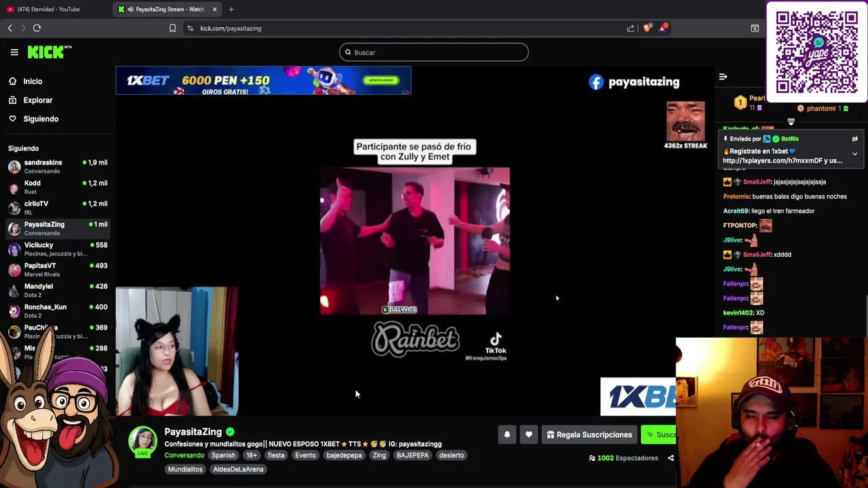Click the stream video player

click(x=414, y=241)
